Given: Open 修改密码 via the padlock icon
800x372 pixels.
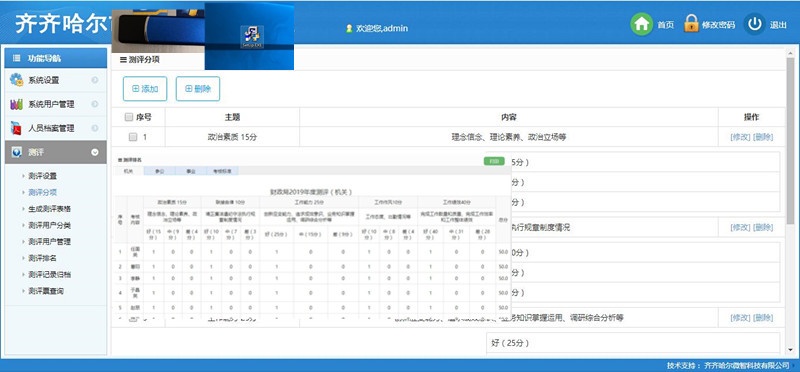Looking at the screenshot, I should [691, 24].
